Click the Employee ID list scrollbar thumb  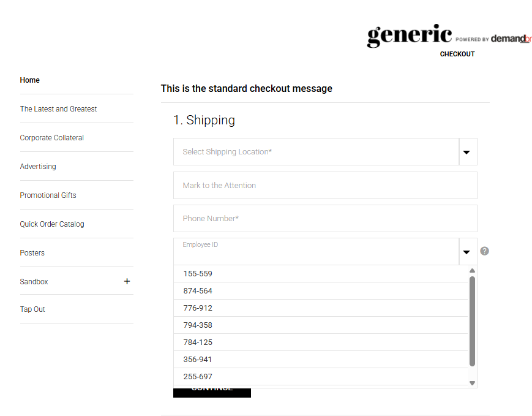pyautogui.click(x=472, y=321)
